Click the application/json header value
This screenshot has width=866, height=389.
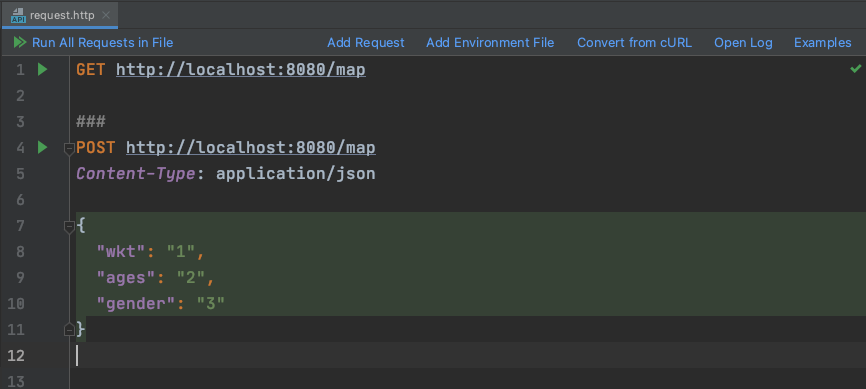(295, 174)
